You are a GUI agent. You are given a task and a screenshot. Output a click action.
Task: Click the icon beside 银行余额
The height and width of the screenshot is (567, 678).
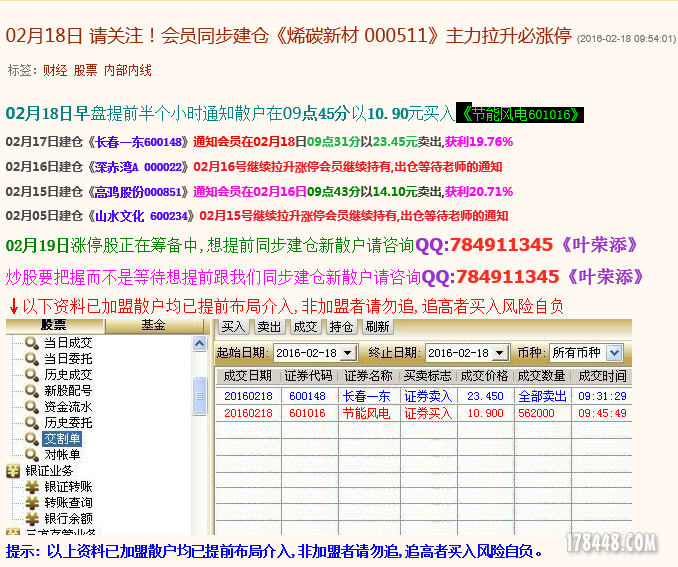point(32,519)
